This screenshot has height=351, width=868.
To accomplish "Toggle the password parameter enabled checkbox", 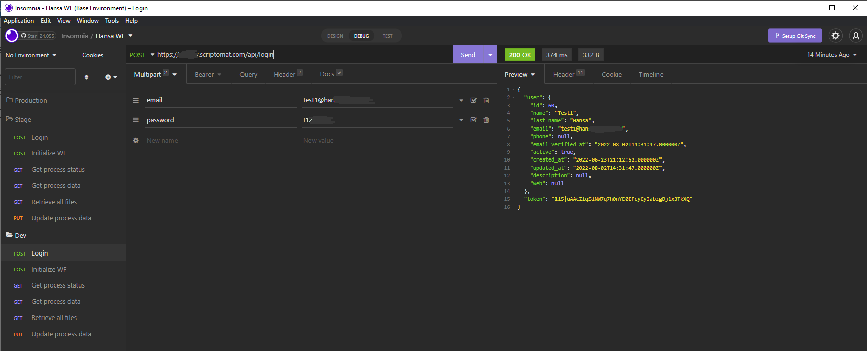I will click(x=473, y=120).
